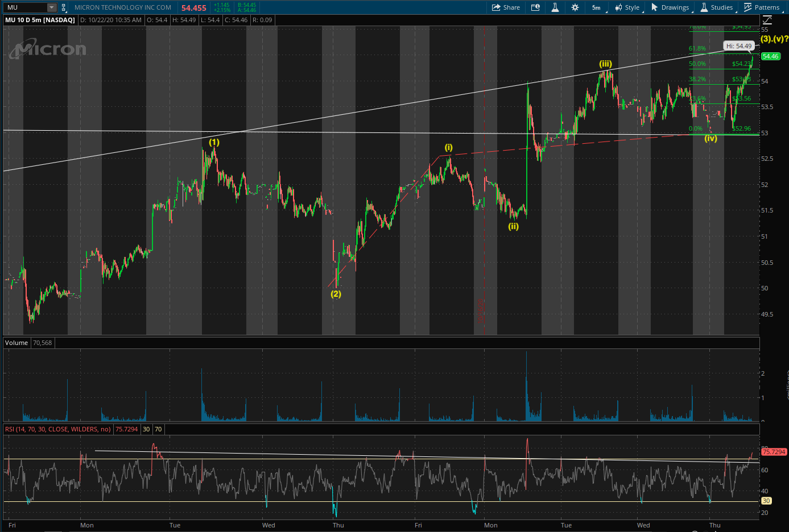The image size is (789, 532).
Task: Expand the MU symbol dropdown arrow
Action: point(52,7)
